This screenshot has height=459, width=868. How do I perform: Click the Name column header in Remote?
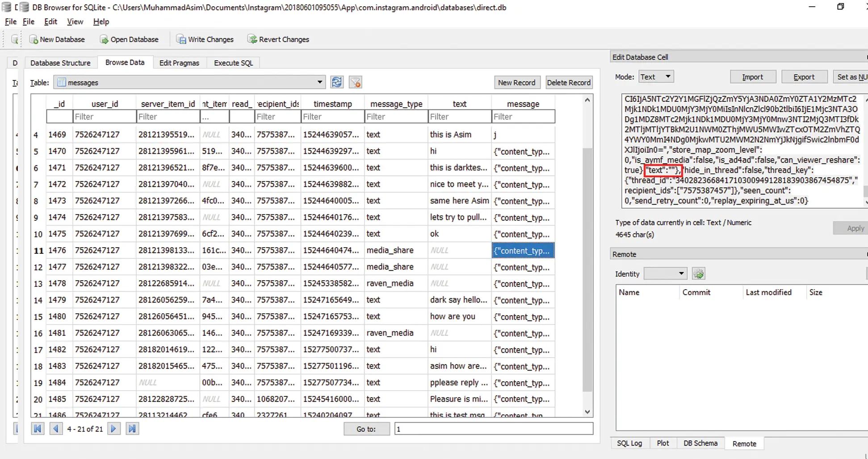point(647,292)
